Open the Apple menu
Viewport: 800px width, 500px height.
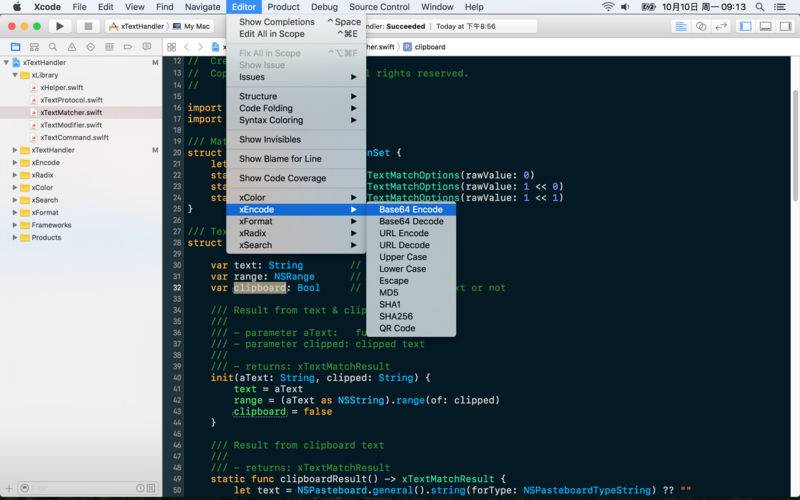coord(17,7)
